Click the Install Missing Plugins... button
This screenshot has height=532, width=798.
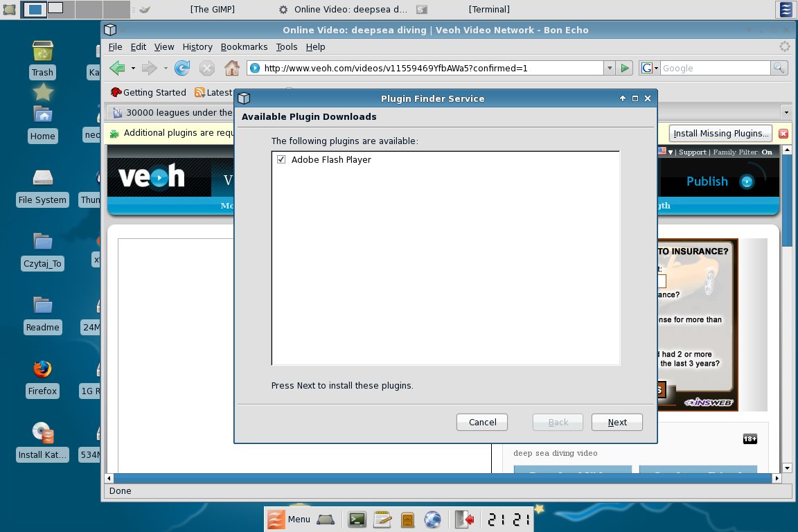pyautogui.click(x=720, y=134)
